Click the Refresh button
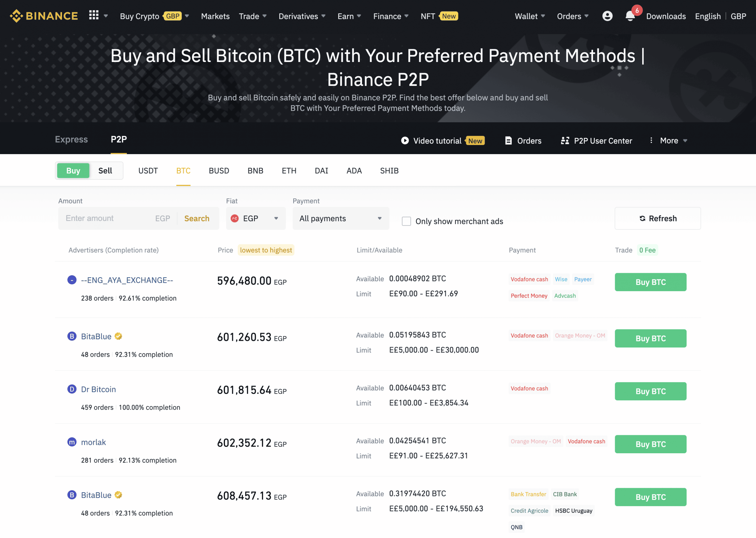Viewport: 756px width, 538px height. point(658,218)
